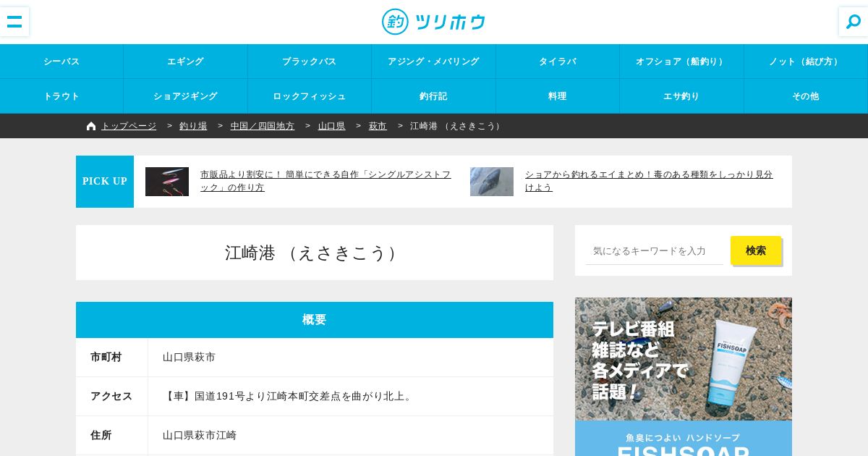Open the hamburger menu icon
Image resolution: width=868 pixels, height=456 pixels.
point(14,22)
